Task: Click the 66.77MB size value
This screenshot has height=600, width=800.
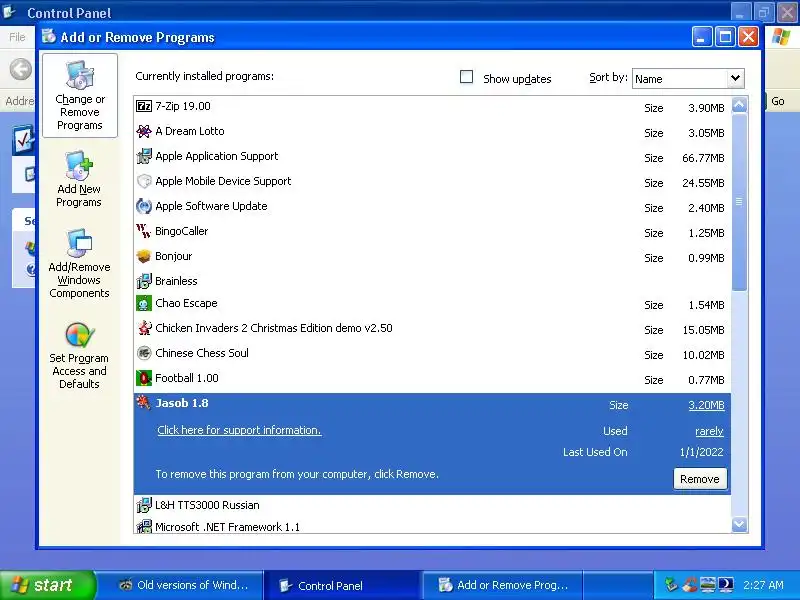Action: point(703,158)
